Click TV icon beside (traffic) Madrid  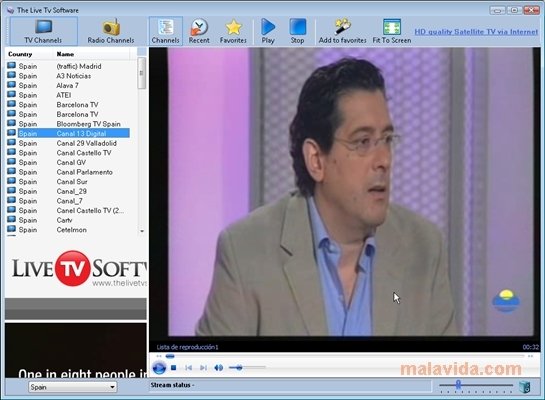[x=11, y=65]
